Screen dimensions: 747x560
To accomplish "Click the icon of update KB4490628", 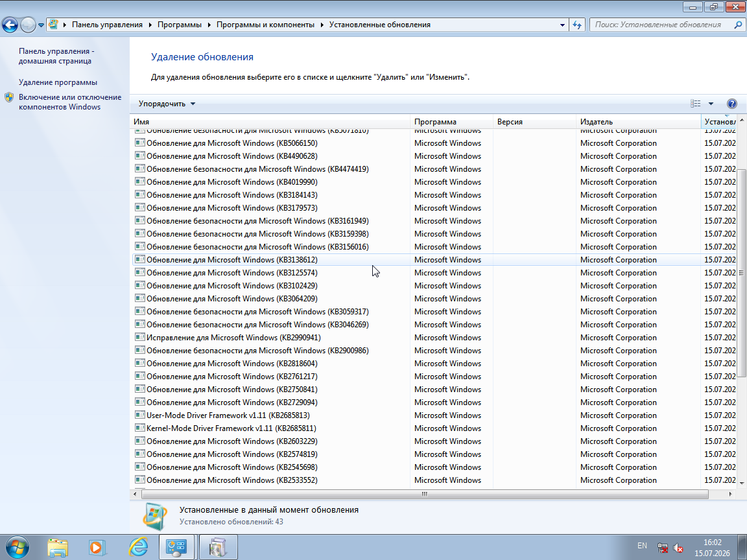I will (x=139, y=156).
